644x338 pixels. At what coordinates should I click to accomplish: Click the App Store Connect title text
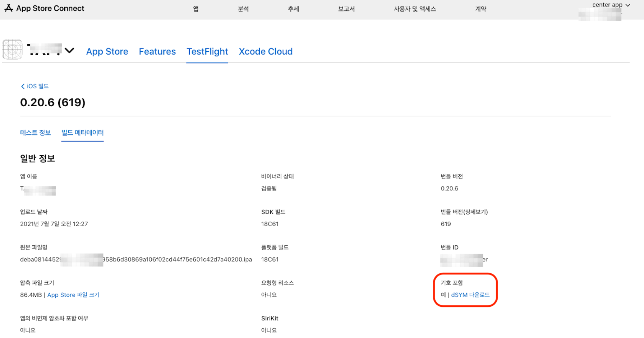tap(50, 8)
